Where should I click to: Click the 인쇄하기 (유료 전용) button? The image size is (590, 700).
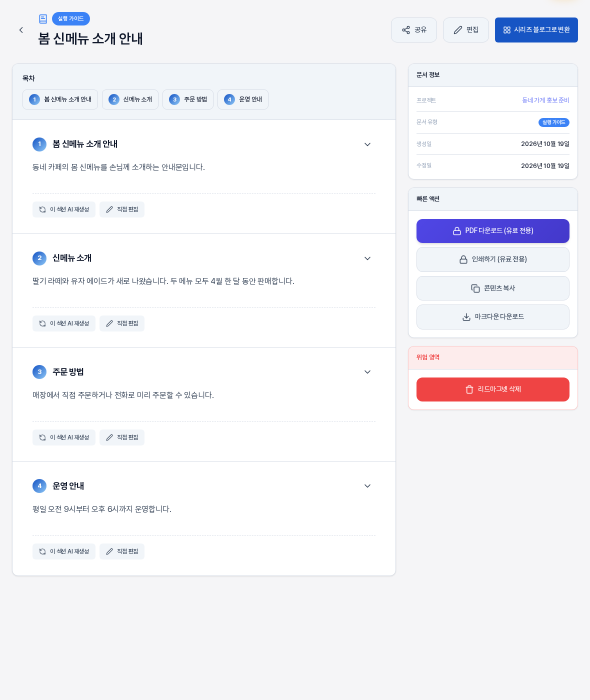pyautogui.click(x=493, y=259)
